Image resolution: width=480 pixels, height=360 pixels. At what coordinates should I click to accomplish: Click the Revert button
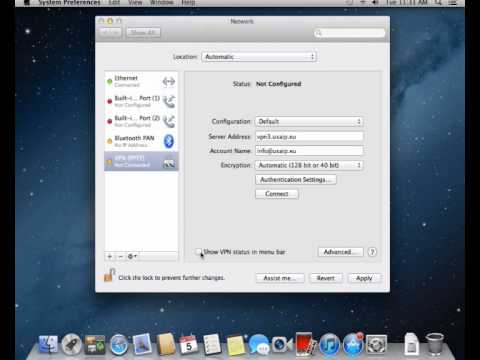click(x=326, y=278)
